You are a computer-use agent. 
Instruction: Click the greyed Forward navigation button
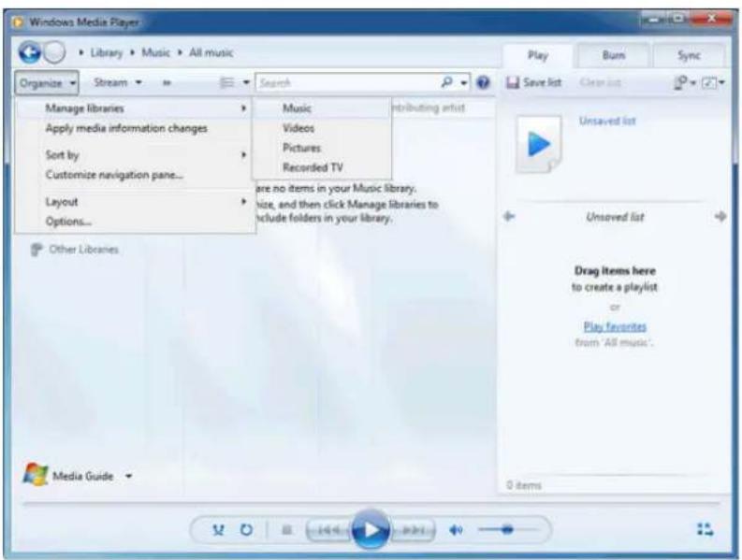[x=55, y=52]
